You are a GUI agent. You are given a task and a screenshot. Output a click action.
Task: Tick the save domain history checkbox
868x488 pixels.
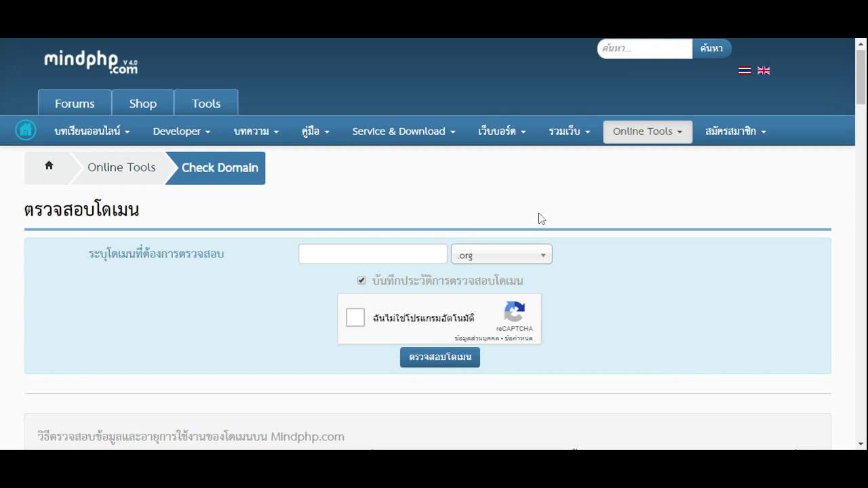tap(361, 281)
